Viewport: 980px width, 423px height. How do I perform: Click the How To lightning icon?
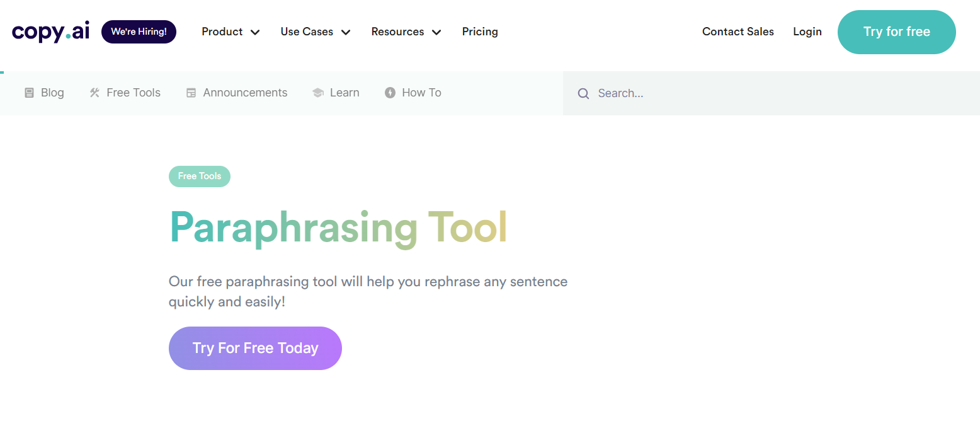coord(390,93)
